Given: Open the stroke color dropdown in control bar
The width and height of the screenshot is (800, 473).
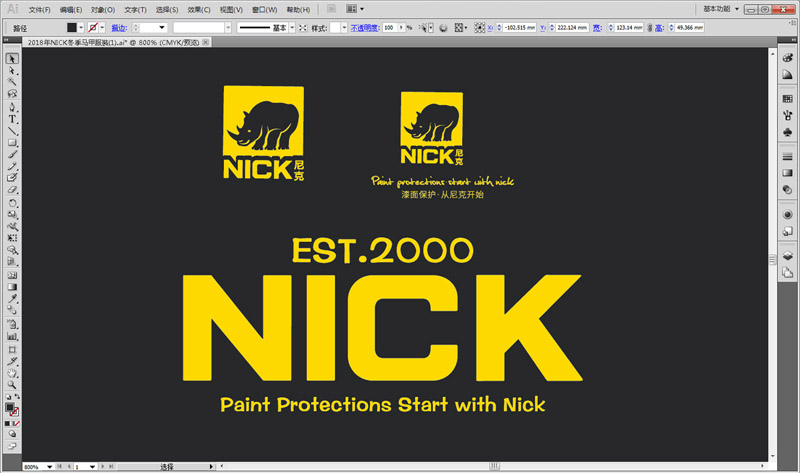Looking at the screenshot, I should [102, 28].
